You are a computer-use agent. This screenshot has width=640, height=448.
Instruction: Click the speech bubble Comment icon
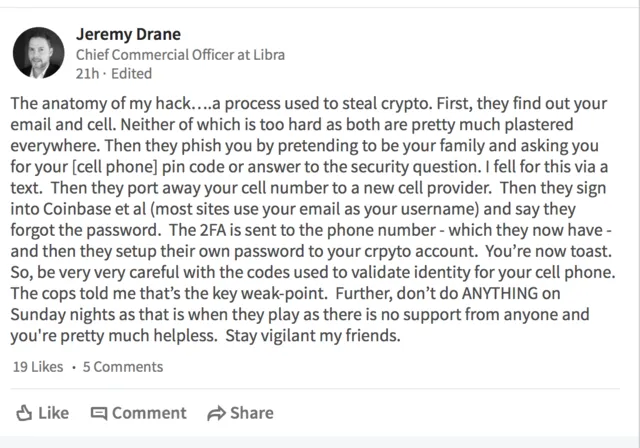coord(98,413)
